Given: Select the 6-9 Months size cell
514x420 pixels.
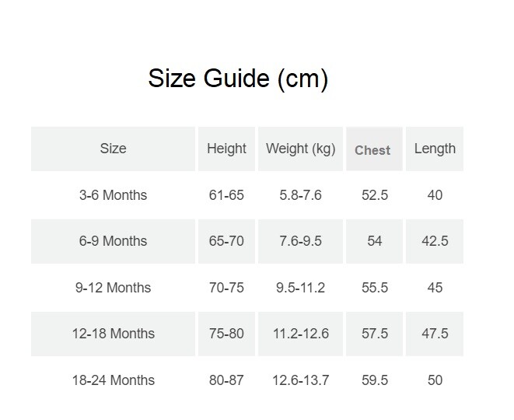Looking at the screenshot, I should pos(113,241).
